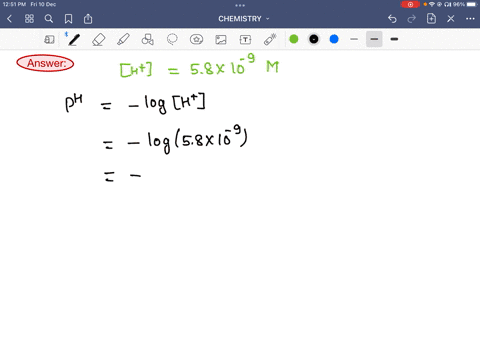The image size is (480, 360).
Task: Choose the blue pen color
Action: click(334, 39)
